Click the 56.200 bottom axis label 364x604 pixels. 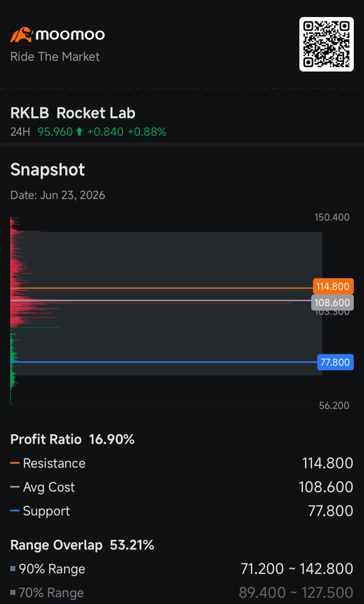[334, 405]
